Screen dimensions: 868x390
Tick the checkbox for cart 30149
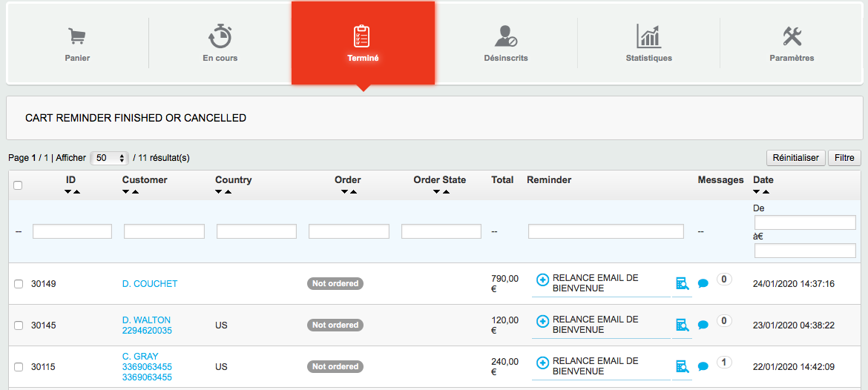pyautogui.click(x=19, y=284)
